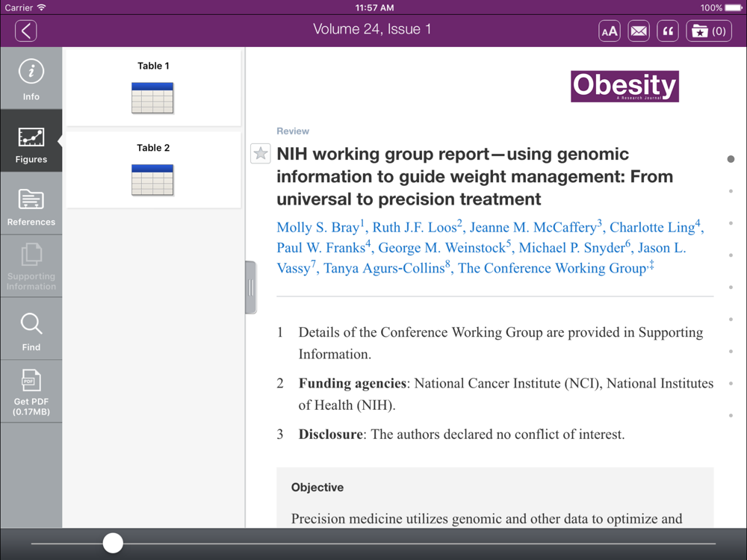Image resolution: width=747 pixels, height=560 pixels.
Task: Open the Supporting Information panel
Action: [x=31, y=267]
